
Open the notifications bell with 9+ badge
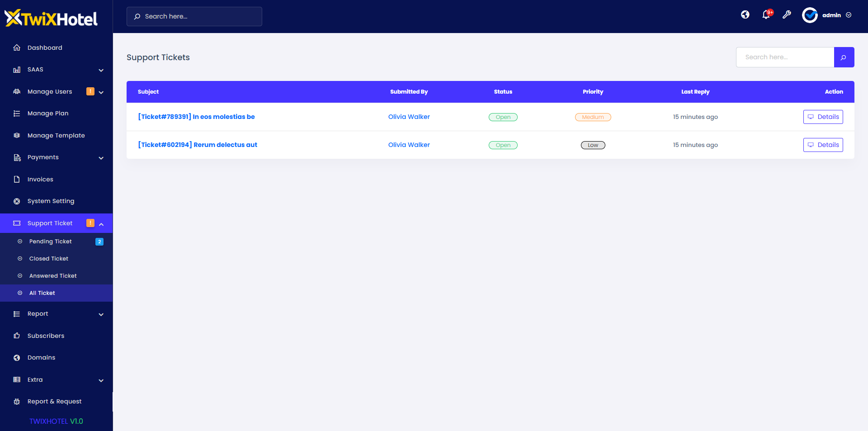tap(766, 15)
